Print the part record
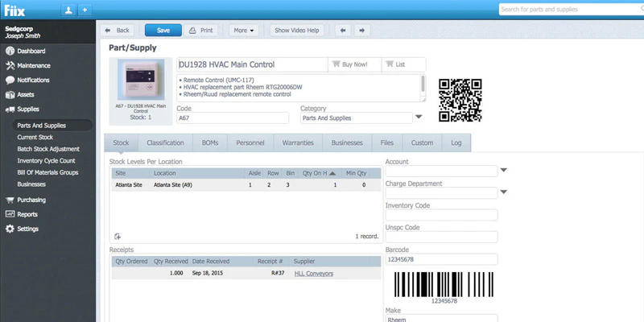 point(201,31)
